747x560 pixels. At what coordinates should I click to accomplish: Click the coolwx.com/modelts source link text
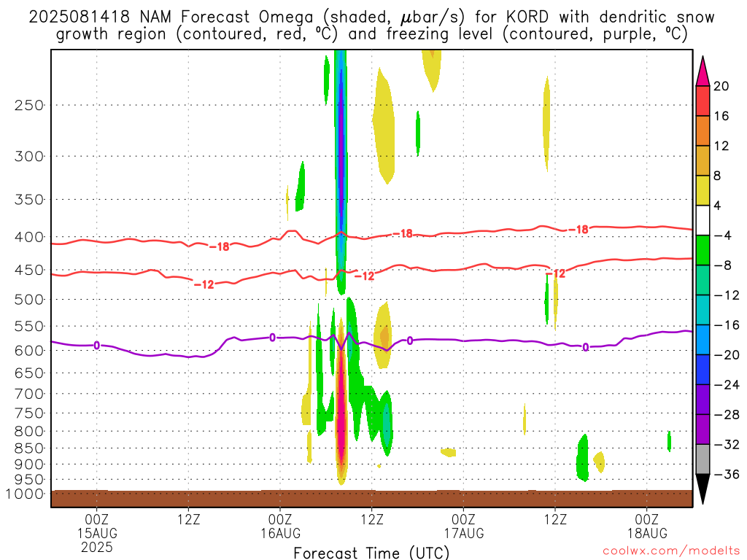(671, 551)
